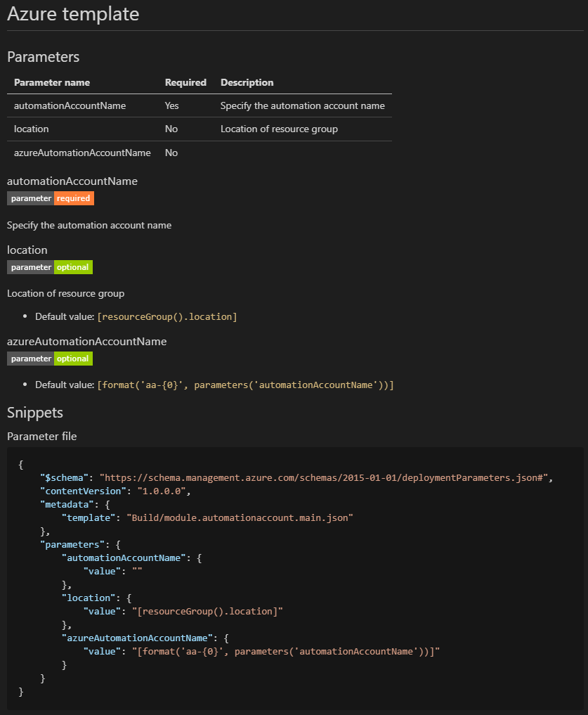Click the "Build/module.automationaccount.main.json" string
Viewport: 588px width, 715px height.
tap(240, 517)
